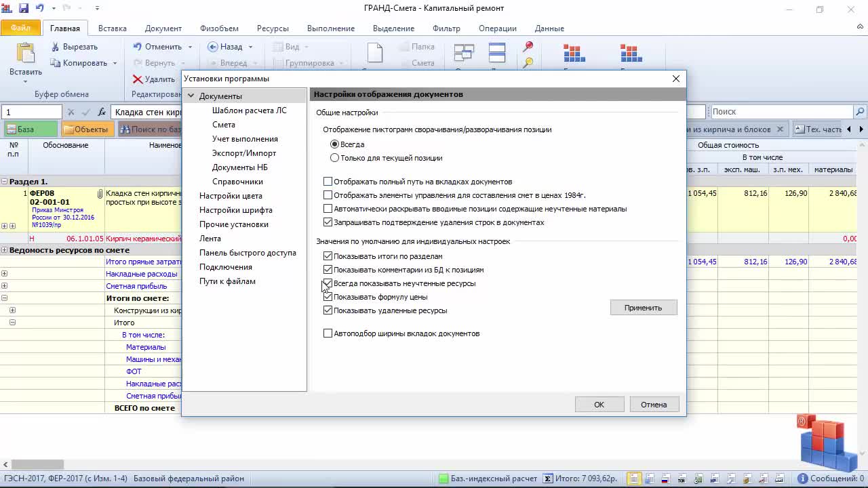Select the Всегда radio button
The height and width of the screenshot is (488, 868).
coord(334,144)
